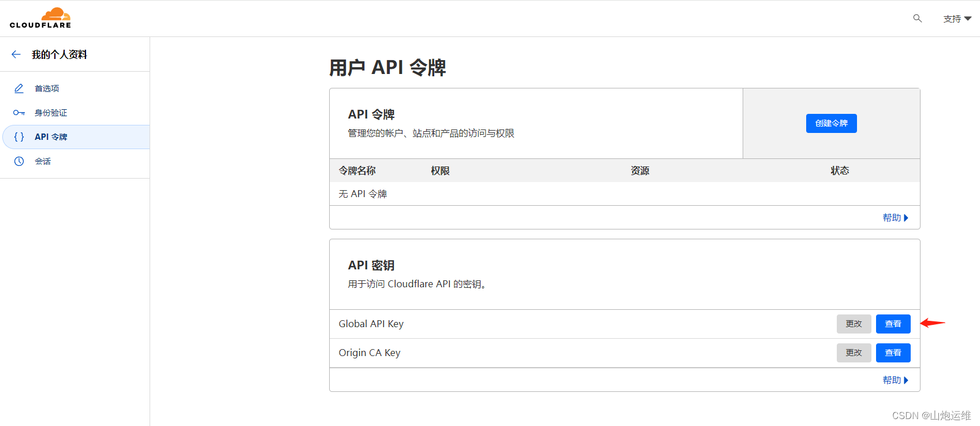The width and height of the screenshot is (980, 426).
Task: Click 查看 for Global API Key
Action: [x=893, y=324]
